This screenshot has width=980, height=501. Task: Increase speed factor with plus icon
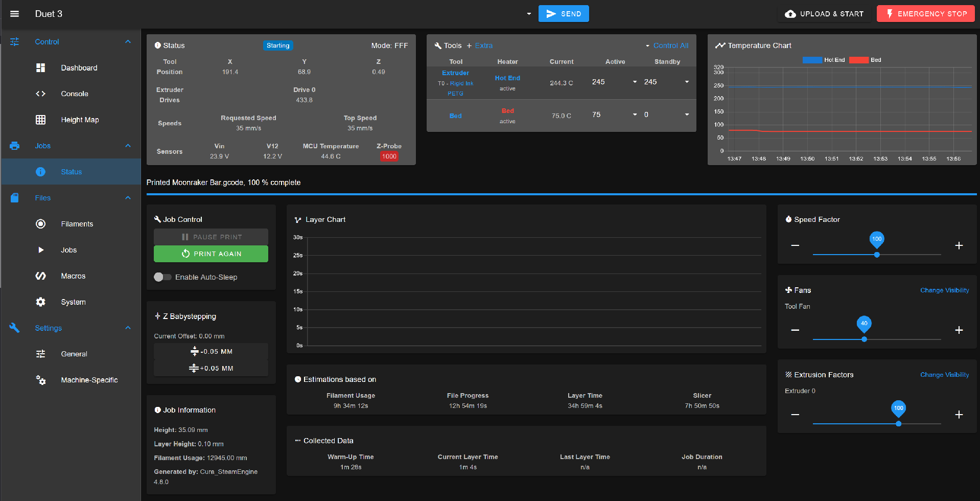[959, 246]
